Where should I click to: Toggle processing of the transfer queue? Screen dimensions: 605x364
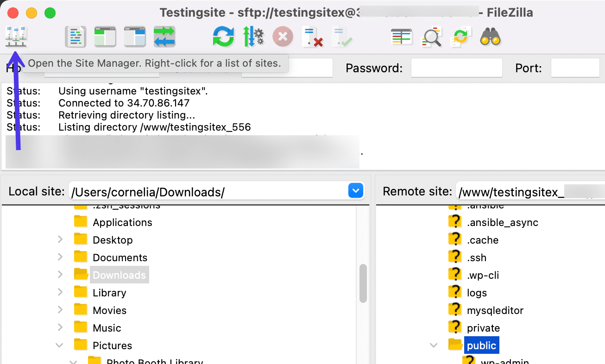pyautogui.click(x=253, y=37)
